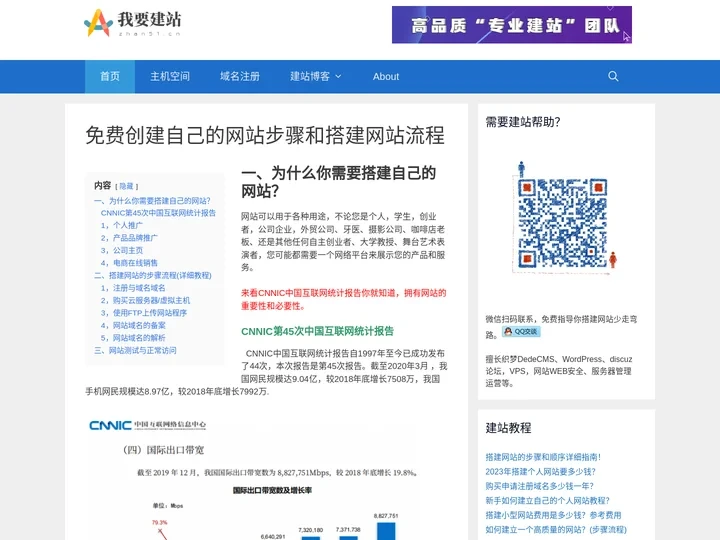Jump to 4, 电商在线销售 section
The width and height of the screenshot is (720, 540).
129,263
